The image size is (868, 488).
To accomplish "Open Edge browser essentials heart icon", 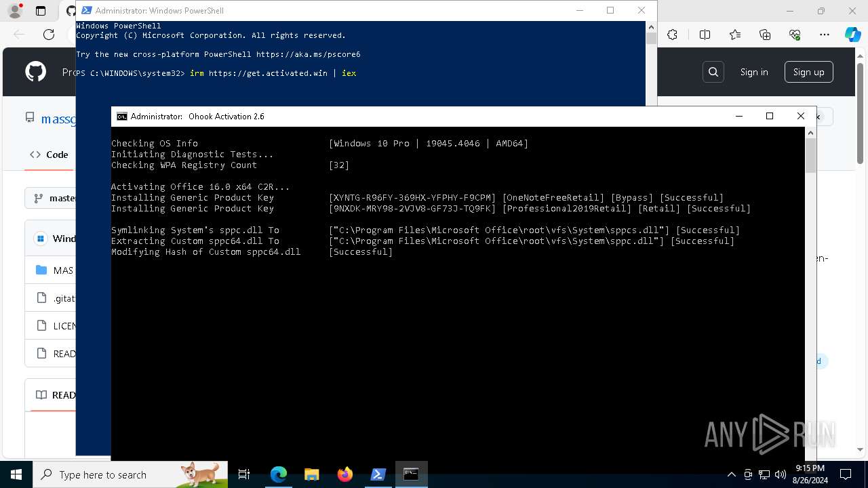I will (x=795, y=35).
